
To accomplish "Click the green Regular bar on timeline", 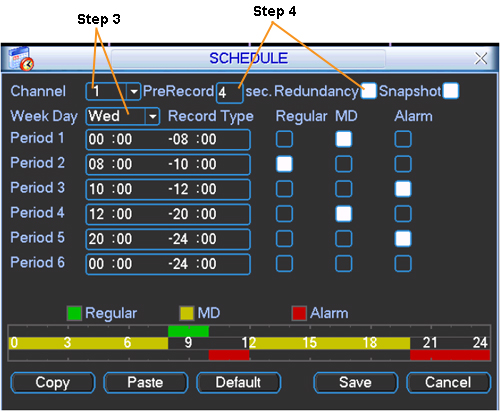I will 188,331.
